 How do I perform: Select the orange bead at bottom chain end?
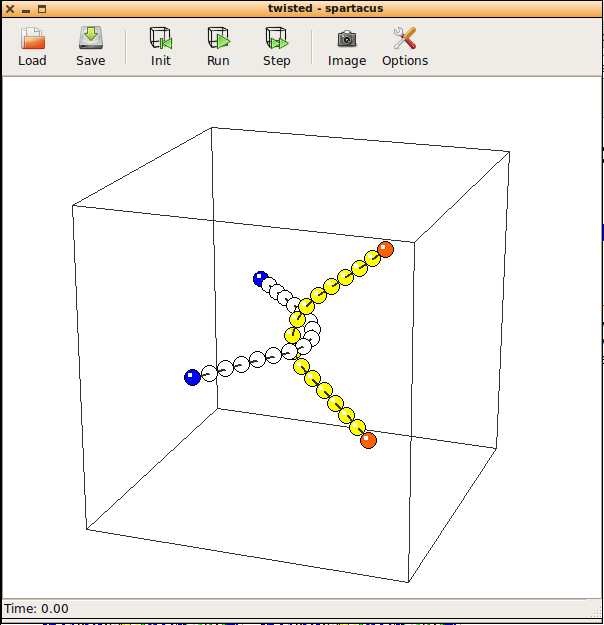(x=368, y=440)
